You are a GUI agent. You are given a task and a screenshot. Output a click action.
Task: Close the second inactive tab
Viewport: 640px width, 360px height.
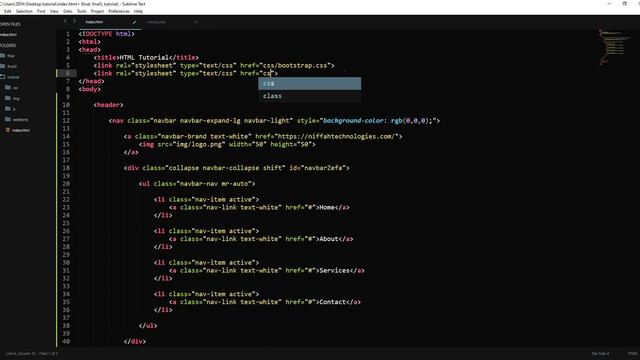click(196, 22)
